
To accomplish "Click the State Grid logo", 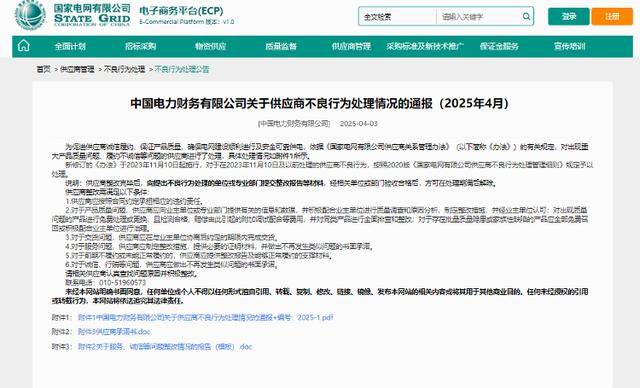I will click(x=73, y=15).
